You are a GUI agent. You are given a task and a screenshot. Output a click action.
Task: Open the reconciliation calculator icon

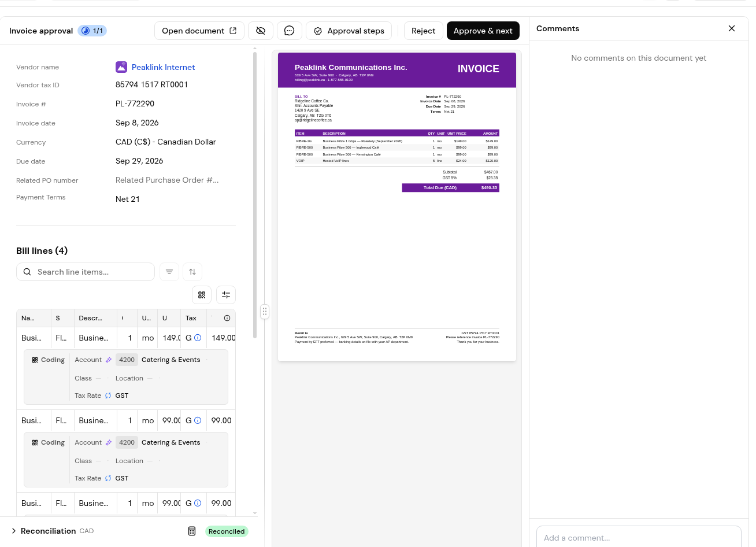(192, 531)
